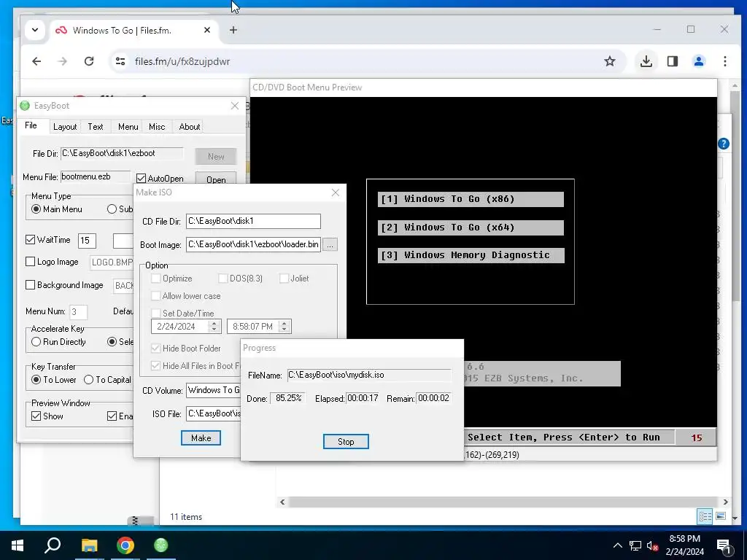Click the WaitTime value field
Viewport: 747px width, 560px height.
[88, 240]
